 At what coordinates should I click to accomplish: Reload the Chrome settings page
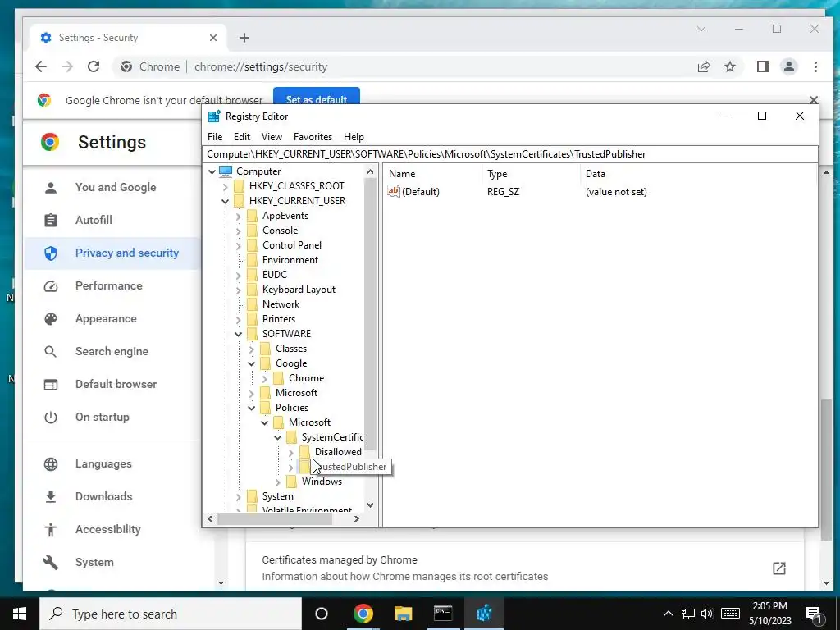coord(94,66)
